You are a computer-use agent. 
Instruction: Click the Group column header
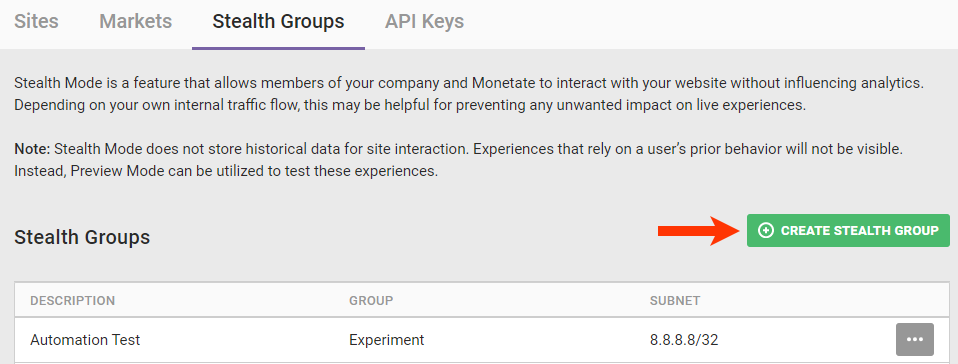(x=371, y=300)
